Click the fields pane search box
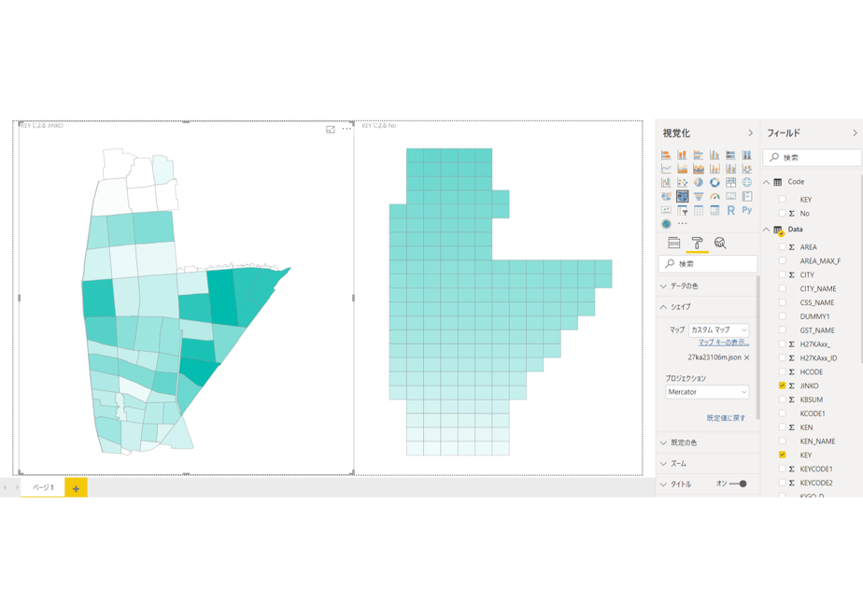This screenshot has width=863, height=616. (812, 158)
